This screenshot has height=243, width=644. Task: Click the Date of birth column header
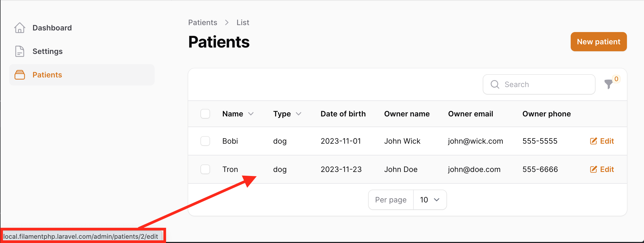pos(343,114)
